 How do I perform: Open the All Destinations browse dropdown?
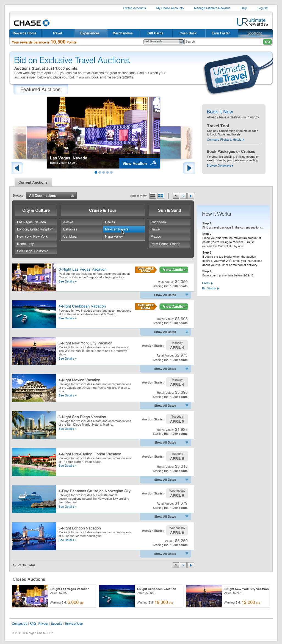pos(51,196)
